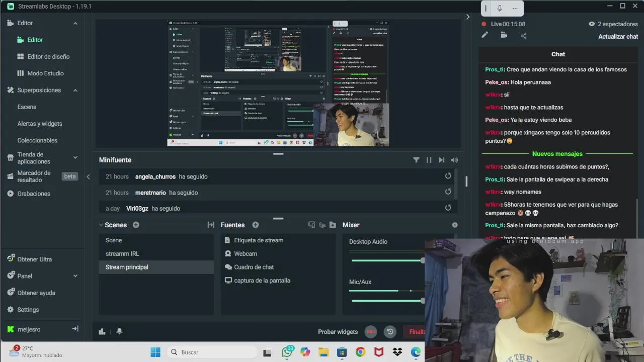The height and width of the screenshot is (362, 644).
Task: Adjust Desktop Audio volume slider
Action: (x=388, y=260)
